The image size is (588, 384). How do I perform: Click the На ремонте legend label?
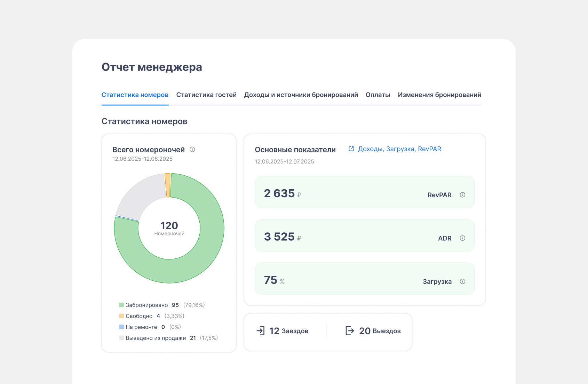click(142, 327)
